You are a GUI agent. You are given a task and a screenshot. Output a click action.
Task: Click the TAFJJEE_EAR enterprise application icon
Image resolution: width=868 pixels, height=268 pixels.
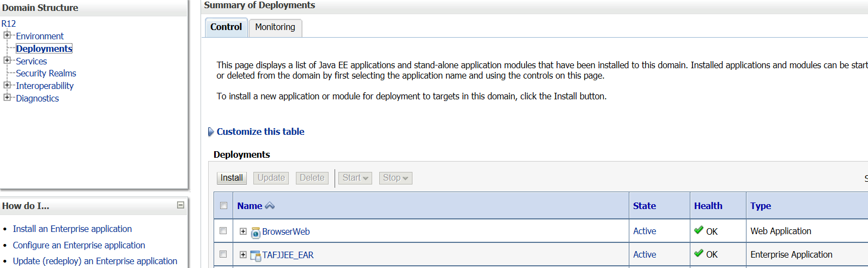click(x=256, y=255)
